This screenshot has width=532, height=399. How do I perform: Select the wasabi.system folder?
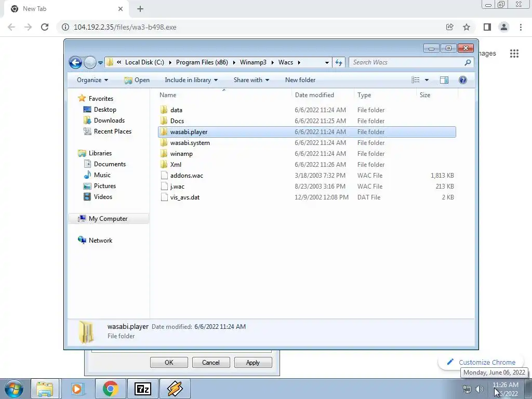point(307,143)
